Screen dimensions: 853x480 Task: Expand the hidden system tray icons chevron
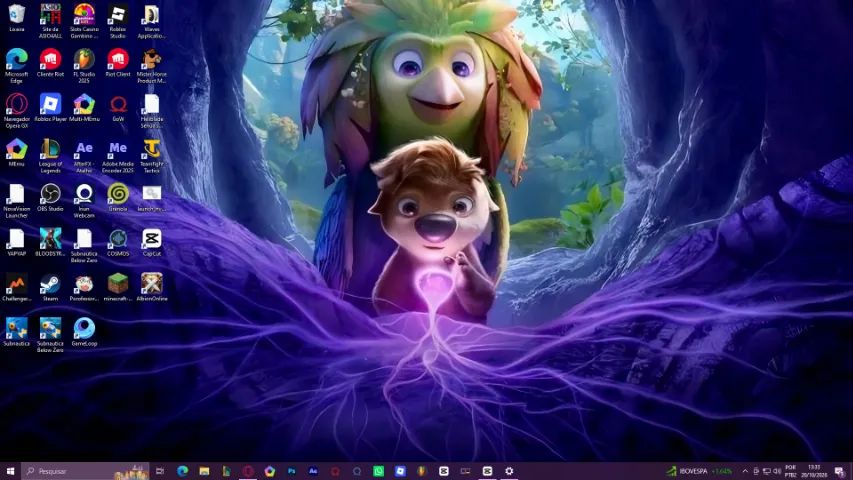tap(745, 471)
